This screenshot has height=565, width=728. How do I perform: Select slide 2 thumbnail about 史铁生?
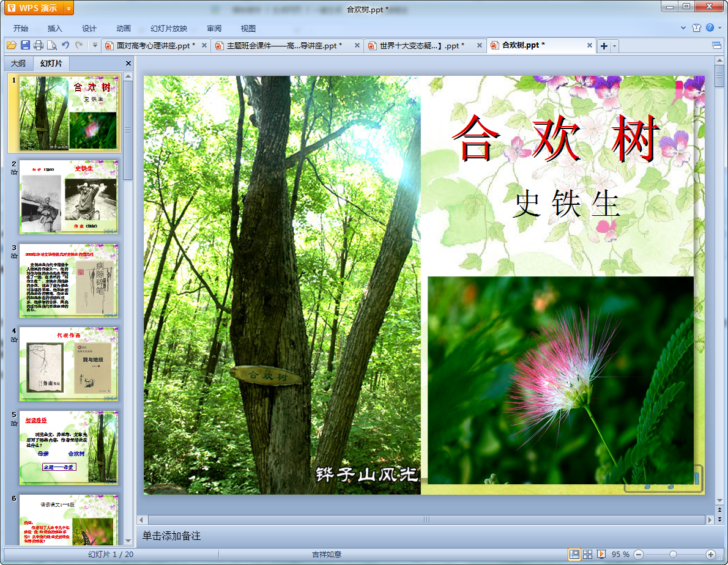(69, 197)
